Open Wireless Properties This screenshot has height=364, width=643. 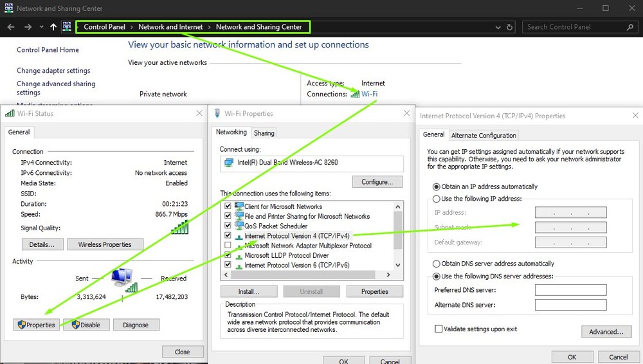(x=105, y=244)
